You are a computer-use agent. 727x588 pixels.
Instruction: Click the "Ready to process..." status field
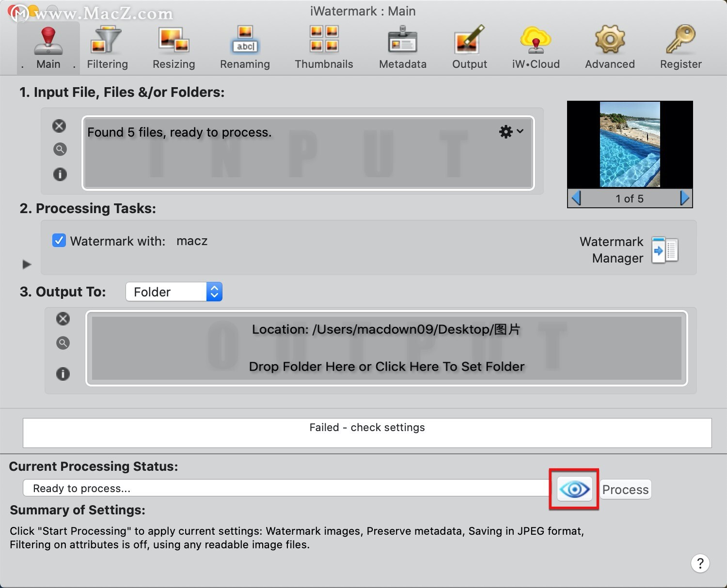(x=286, y=488)
